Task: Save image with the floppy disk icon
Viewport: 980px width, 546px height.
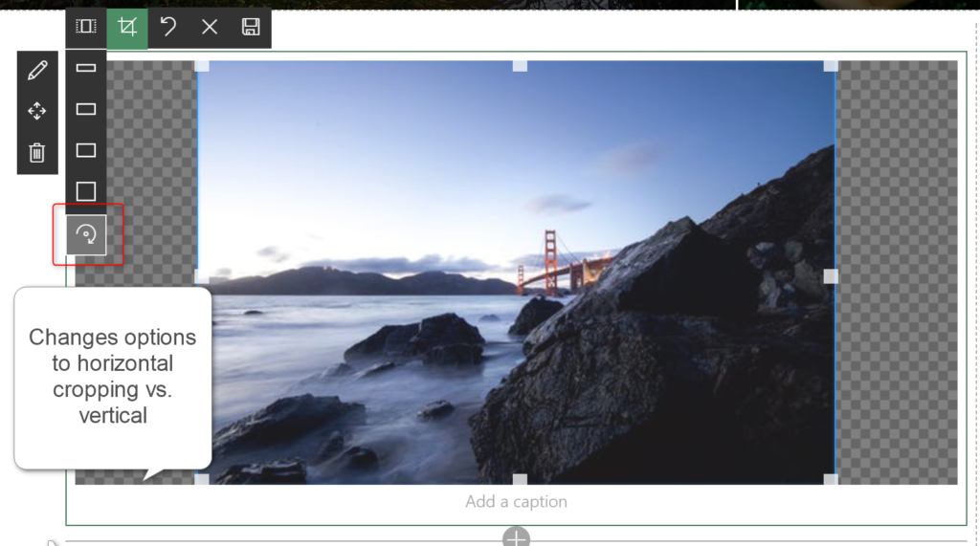Action: (251, 27)
